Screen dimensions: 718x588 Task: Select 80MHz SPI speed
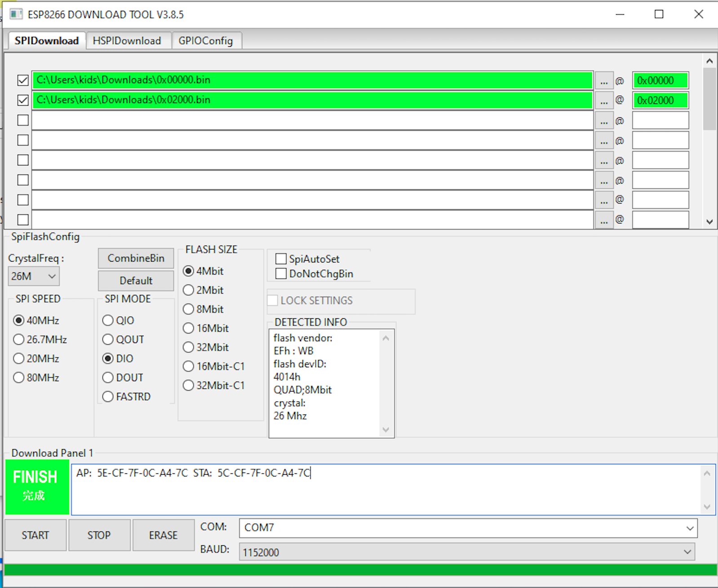(37, 378)
